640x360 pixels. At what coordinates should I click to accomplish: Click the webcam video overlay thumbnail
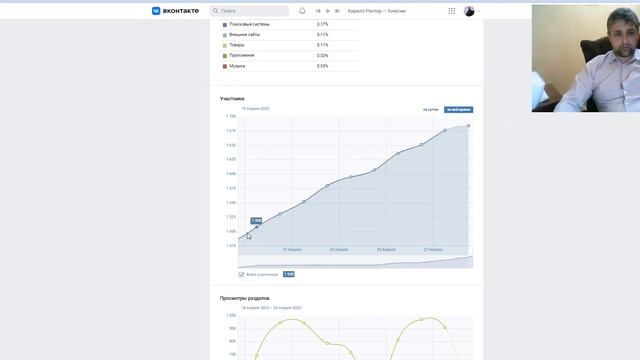(586, 58)
